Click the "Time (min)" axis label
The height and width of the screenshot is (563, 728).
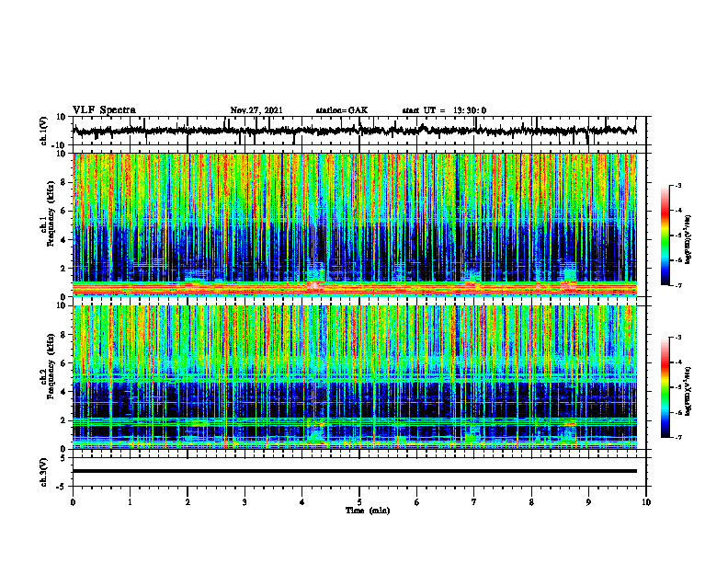[x=368, y=511]
